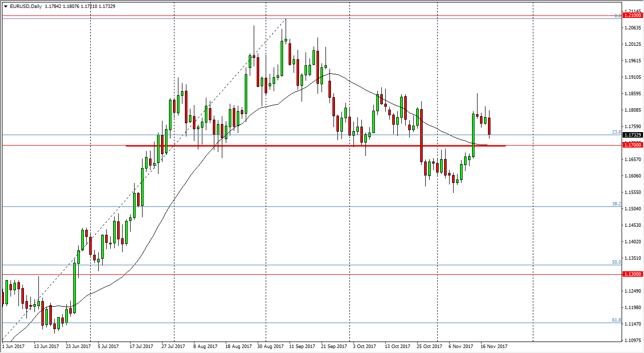Click the 0.0 Fibonacci level label

pyautogui.click(x=614, y=16)
